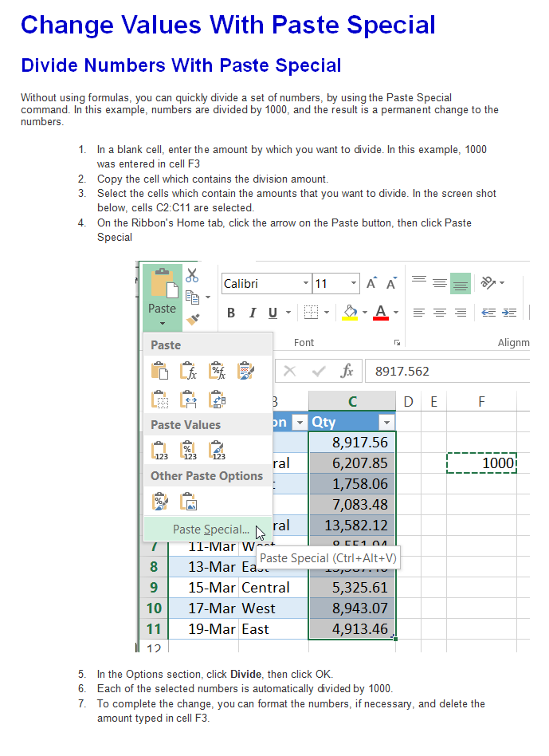Click the Cut scissors icon

click(192, 275)
